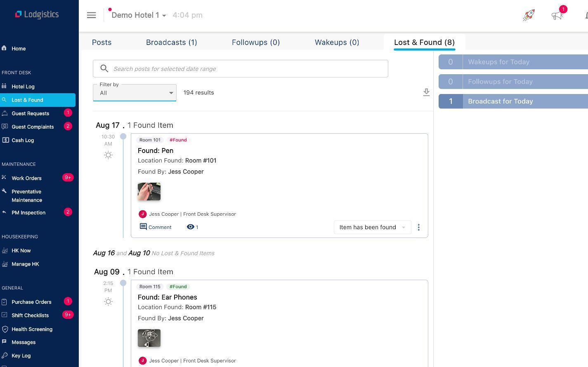
Task: Click the Aug 17 date heading
Action: (108, 125)
